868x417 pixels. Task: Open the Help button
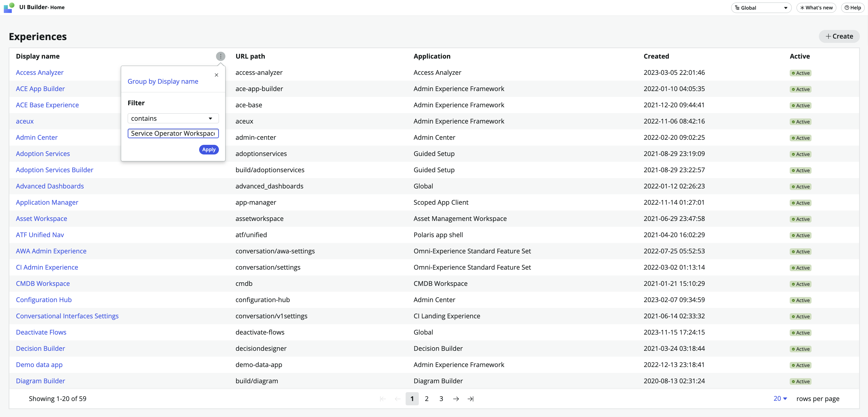pos(853,8)
